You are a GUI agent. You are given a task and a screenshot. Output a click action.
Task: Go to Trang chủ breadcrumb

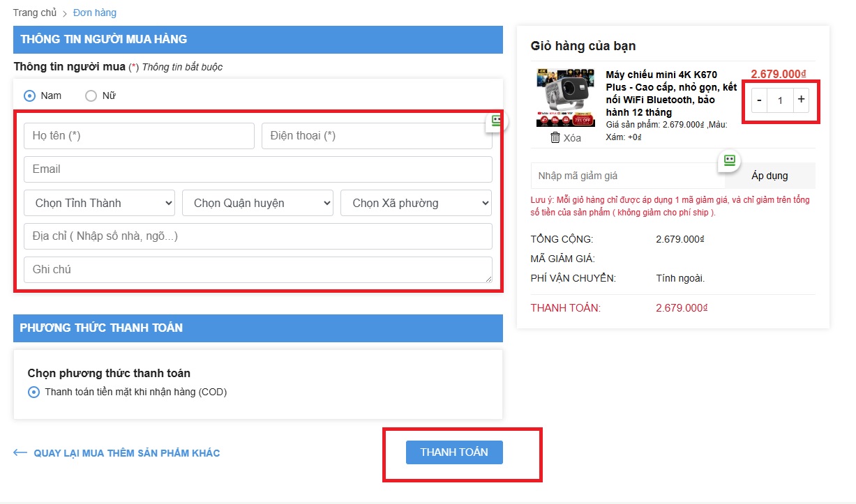tap(34, 13)
